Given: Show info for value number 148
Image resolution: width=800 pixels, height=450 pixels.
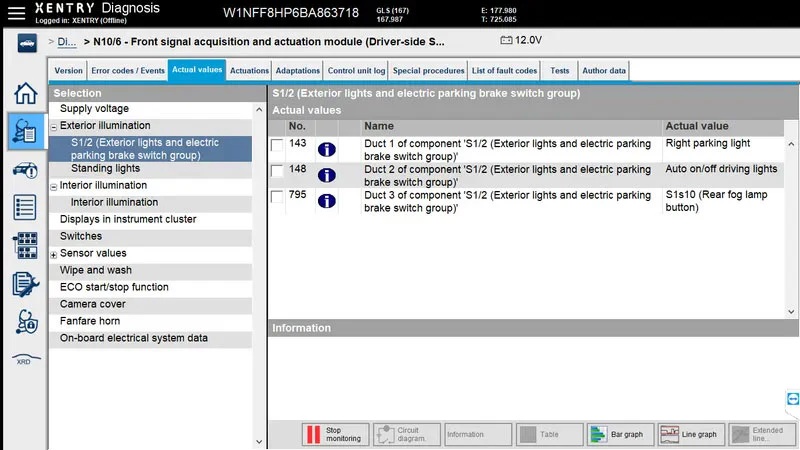Looking at the screenshot, I should [327, 176].
